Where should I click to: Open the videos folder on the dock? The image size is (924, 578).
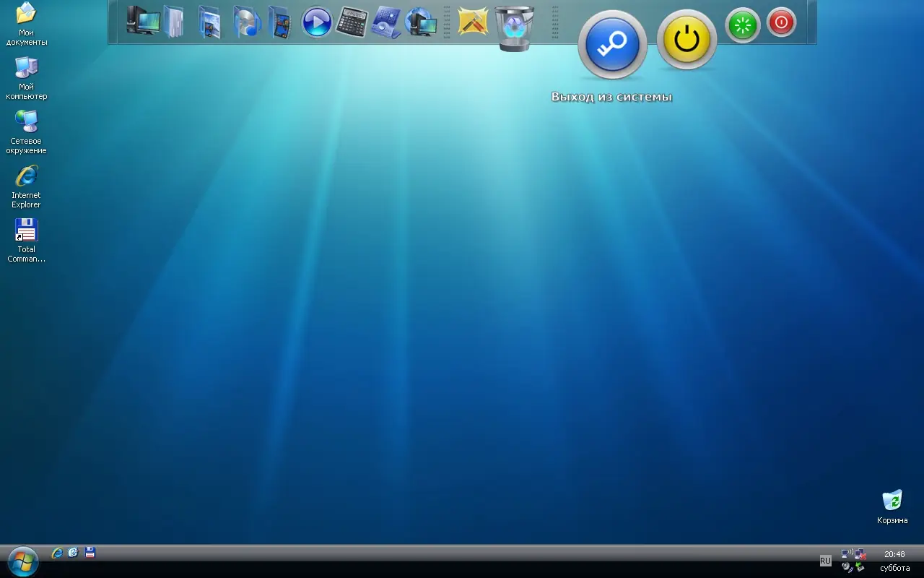(x=282, y=23)
